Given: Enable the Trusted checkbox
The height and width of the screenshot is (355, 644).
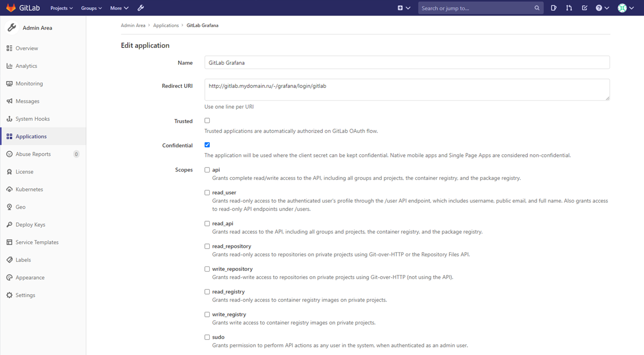Looking at the screenshot, I should click(207, 121).
